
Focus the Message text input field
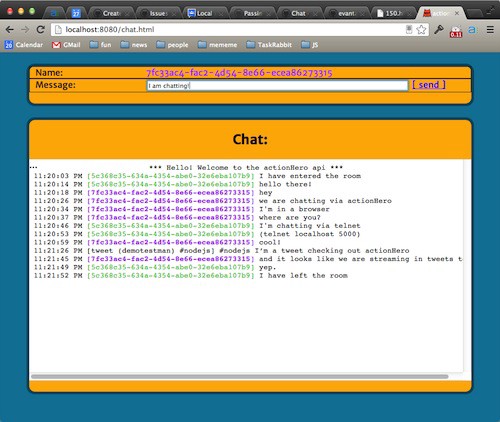277,86
